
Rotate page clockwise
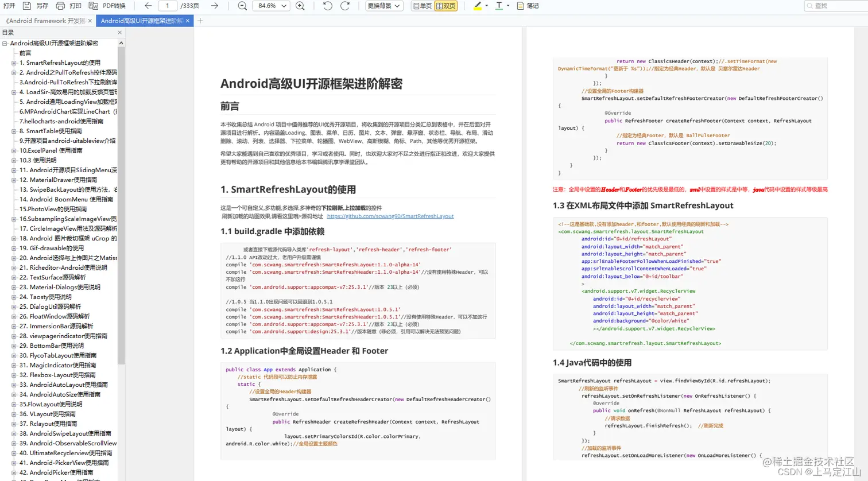pyautogui.click(x=345, y=6)
